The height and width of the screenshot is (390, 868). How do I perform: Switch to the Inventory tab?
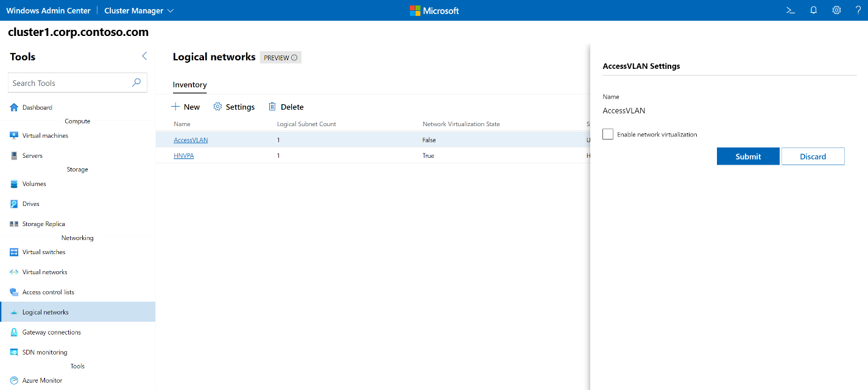pyautogui.click(x=189, y=85)
